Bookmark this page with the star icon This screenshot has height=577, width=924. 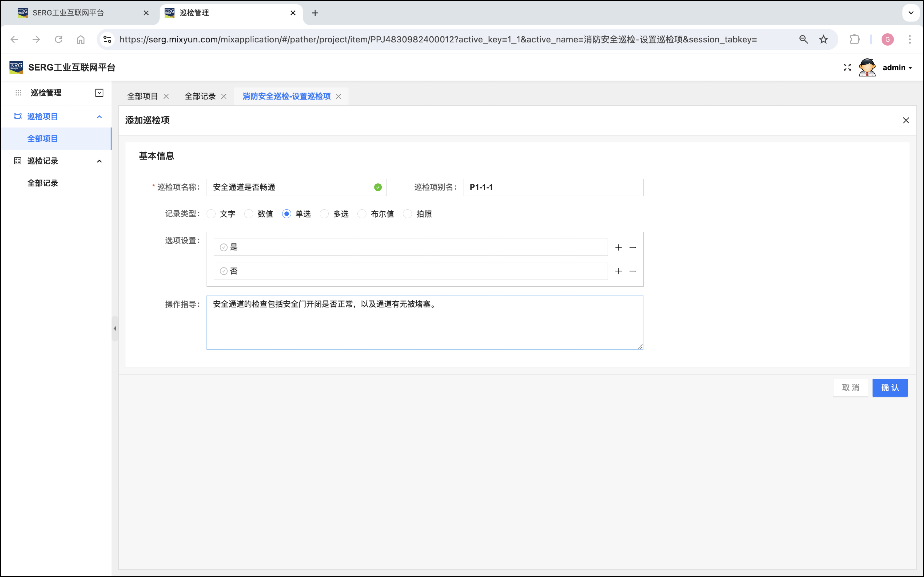coord(823,39)
